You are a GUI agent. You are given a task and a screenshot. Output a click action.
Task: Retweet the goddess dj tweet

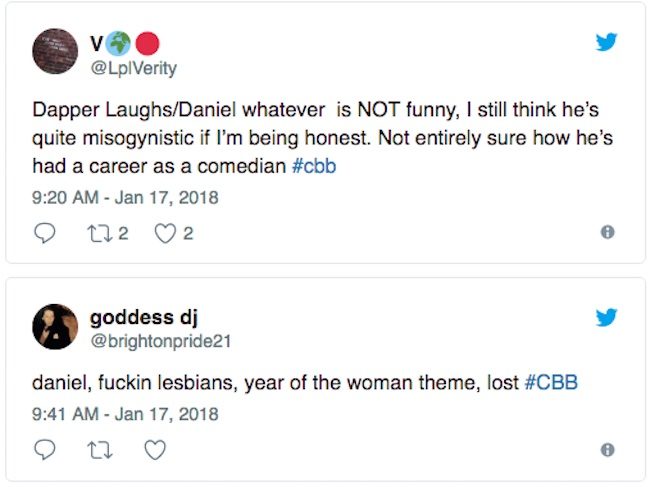pos(99,450)
